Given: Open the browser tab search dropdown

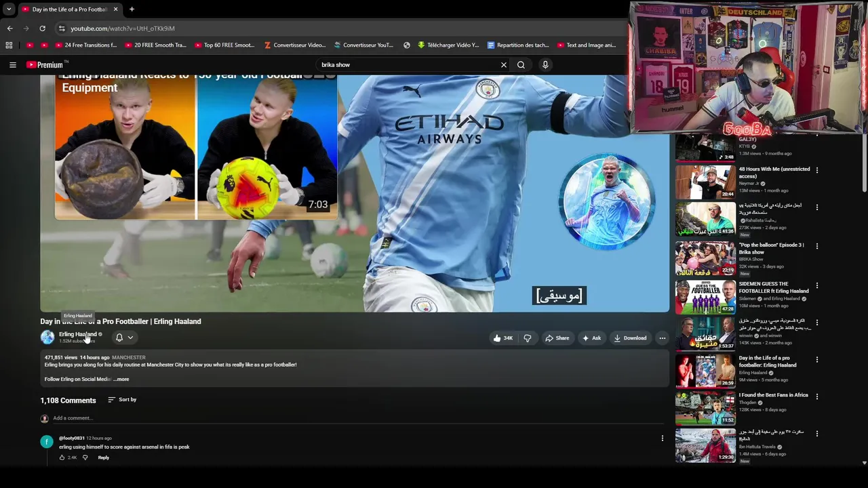Looking at the screenshot, I should 9,9.
